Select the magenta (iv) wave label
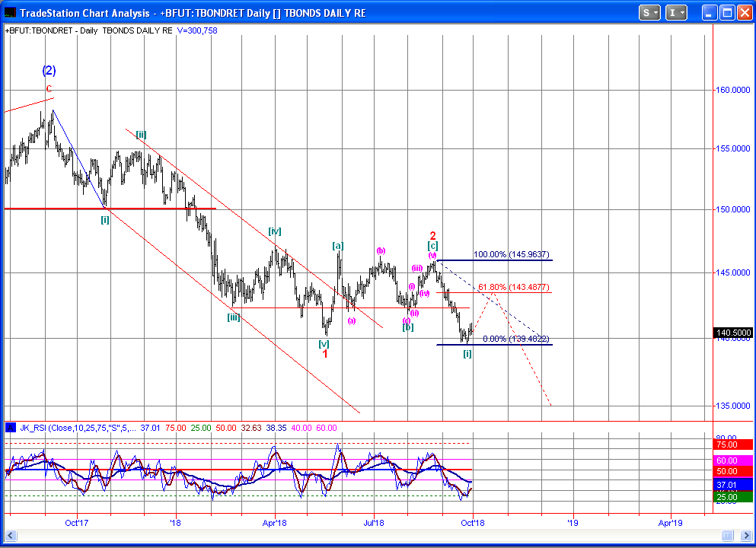The image size is (756, 548). (424, 293)
